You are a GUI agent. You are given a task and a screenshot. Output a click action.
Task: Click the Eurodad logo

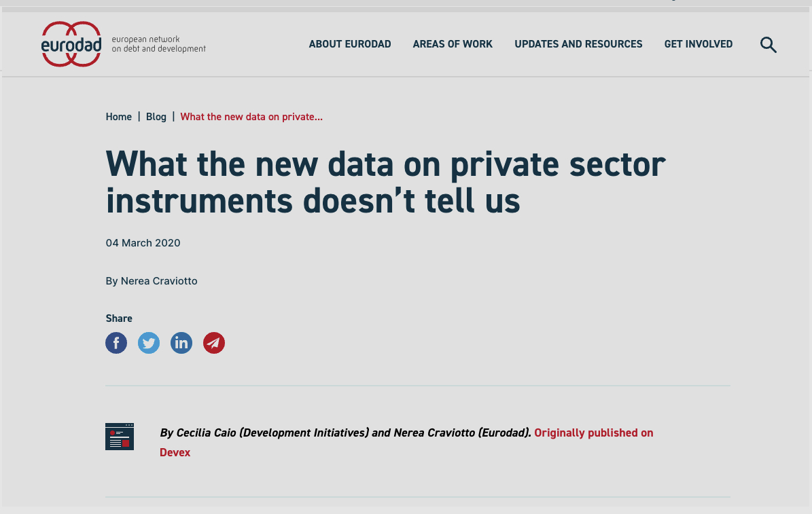click(71, 44)
